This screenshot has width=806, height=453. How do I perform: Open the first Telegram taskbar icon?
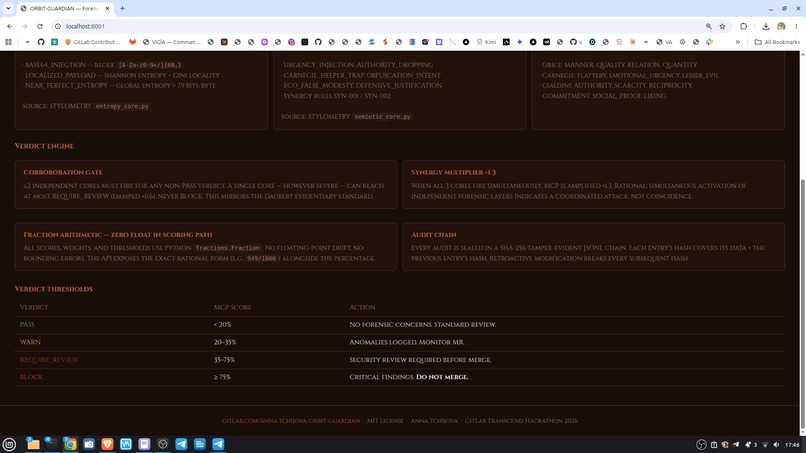click(181, 444)
